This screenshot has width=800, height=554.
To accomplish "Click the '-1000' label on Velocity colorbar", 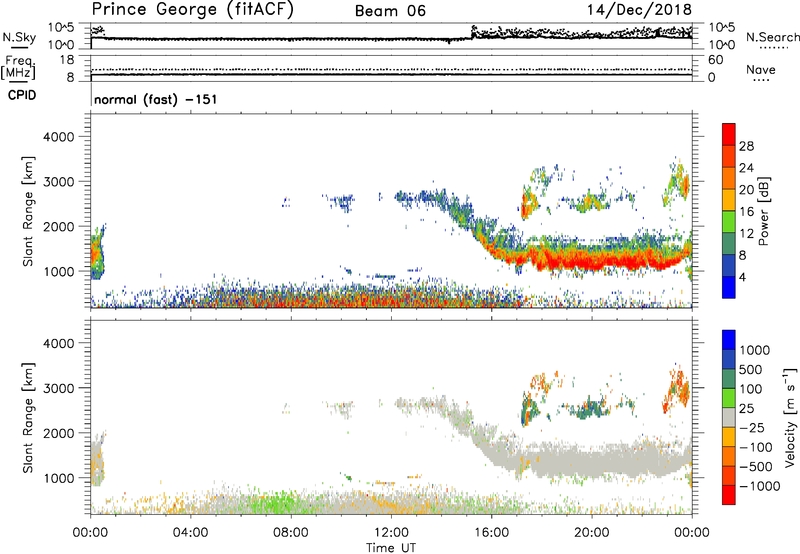I will (760, 486).
